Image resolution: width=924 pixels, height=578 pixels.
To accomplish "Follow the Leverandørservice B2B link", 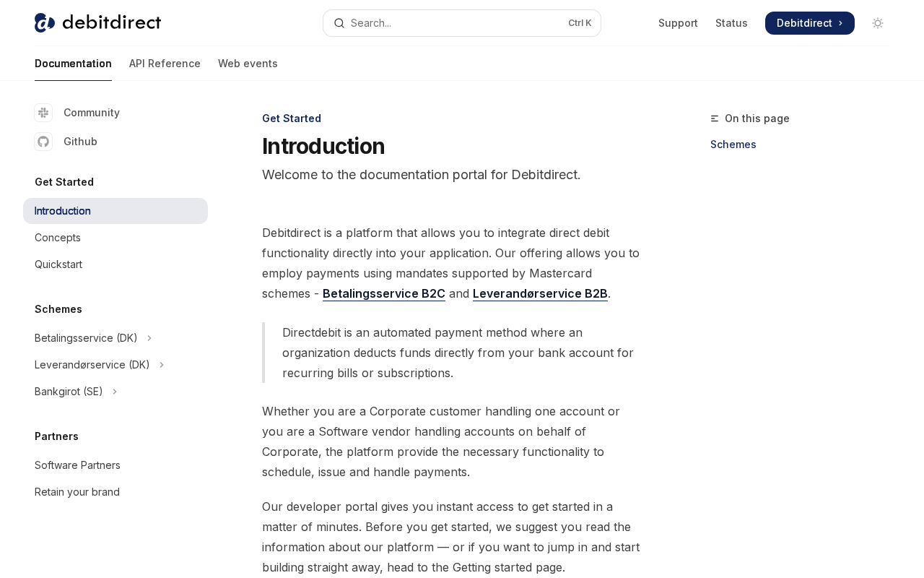I will click(540, 293).
